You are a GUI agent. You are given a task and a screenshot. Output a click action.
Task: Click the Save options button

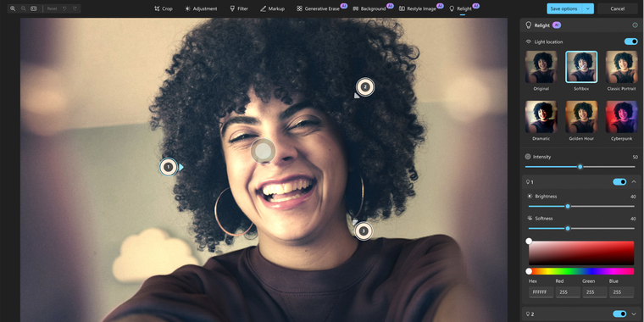(564, 8)
